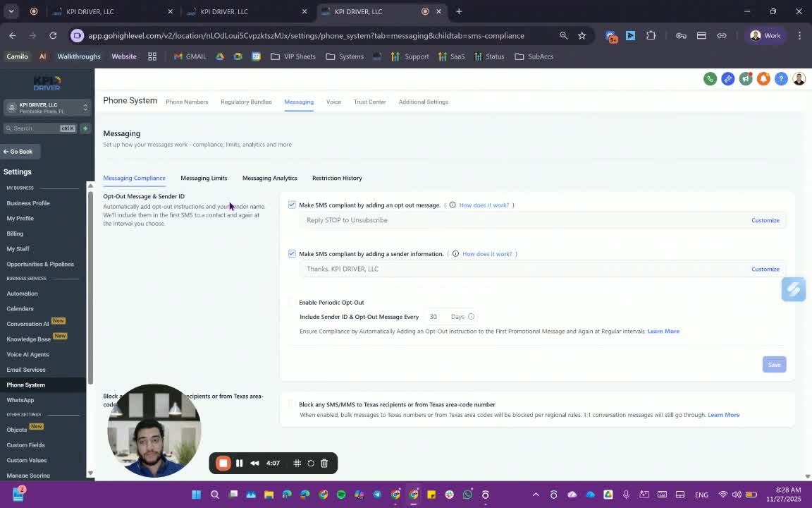The height and width of the screenshot is (508, 812).
Task: Open the browser extensions puzzle icon
Action: (x=651, y=35)
